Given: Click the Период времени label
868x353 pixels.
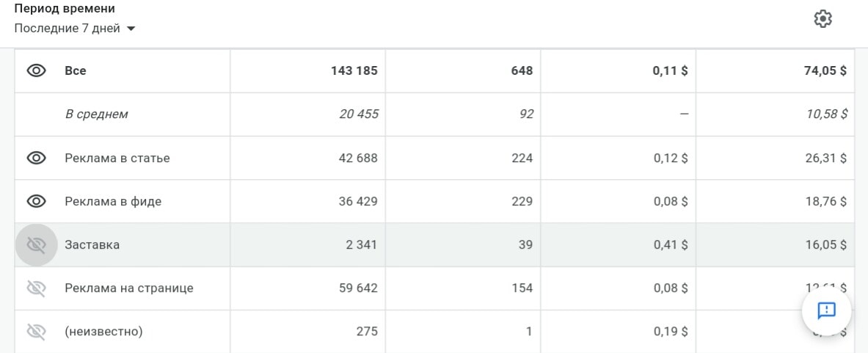Looking at the screenshot, I should click(65, 9).
